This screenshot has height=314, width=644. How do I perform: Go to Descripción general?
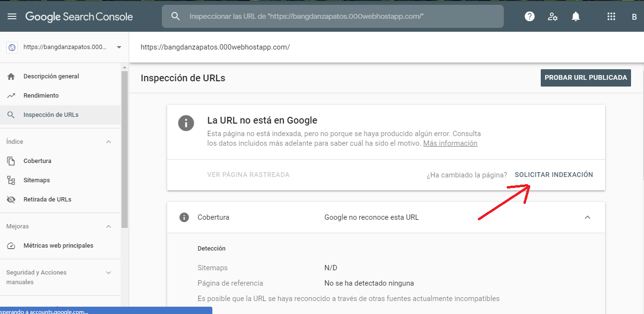click(x=51, y=76)
